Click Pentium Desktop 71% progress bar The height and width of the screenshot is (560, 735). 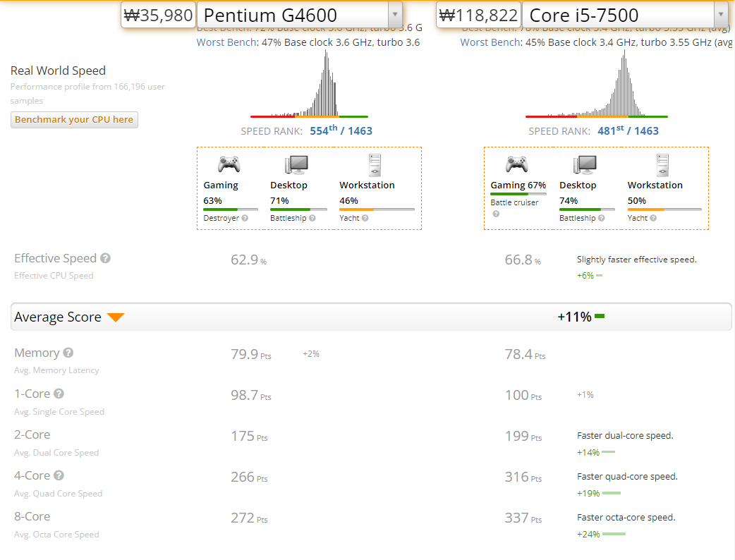298,209
